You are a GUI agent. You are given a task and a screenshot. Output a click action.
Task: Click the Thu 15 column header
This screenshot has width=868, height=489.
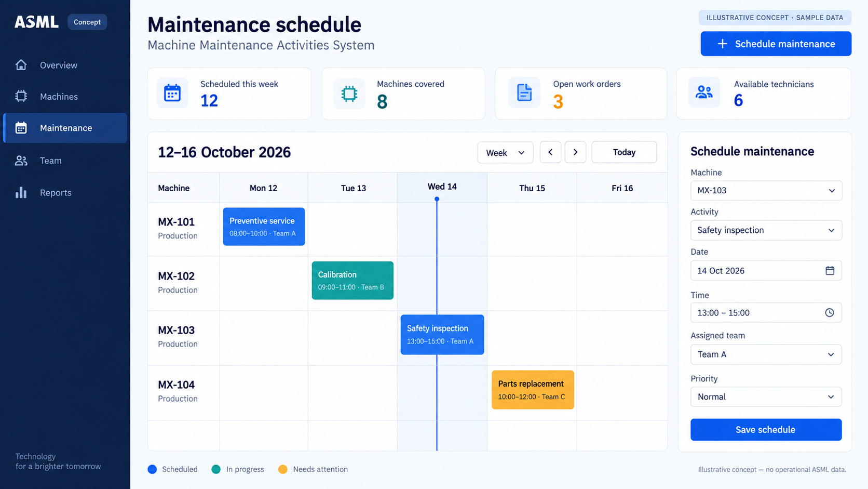[x=532, y=188]
